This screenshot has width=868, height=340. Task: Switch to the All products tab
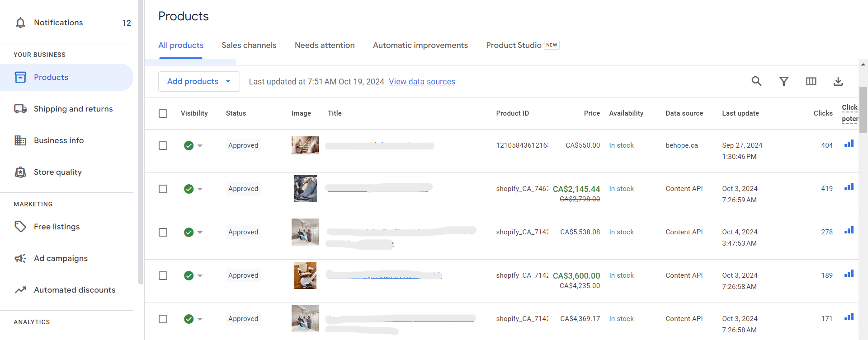click(181, 45)
